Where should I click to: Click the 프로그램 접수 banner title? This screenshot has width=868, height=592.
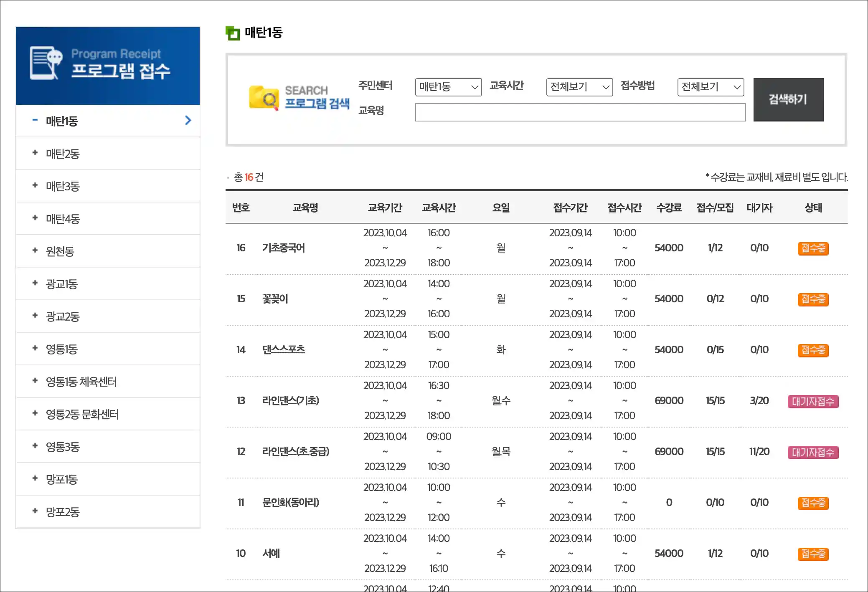click(x=121, y=71)
